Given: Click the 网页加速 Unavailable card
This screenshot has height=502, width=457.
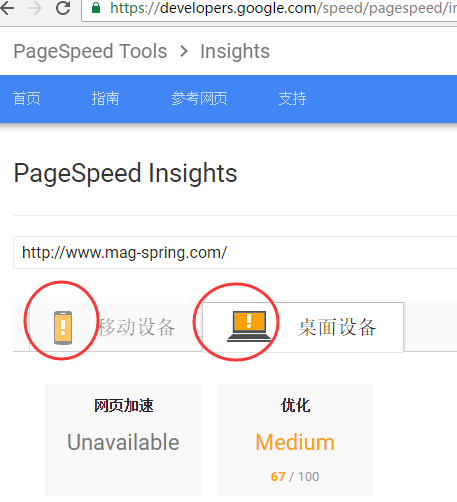Looking at the screenshot, I should (x=123, y=440).
